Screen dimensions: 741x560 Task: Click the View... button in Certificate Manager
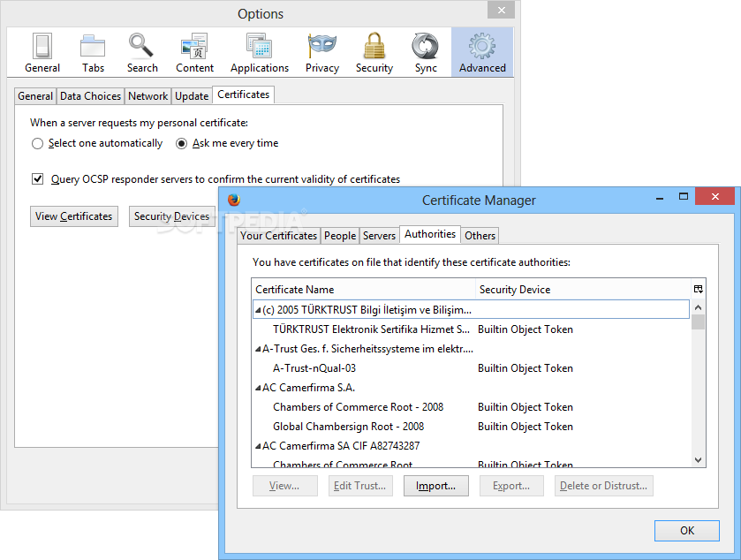click(x=285, y=486)
